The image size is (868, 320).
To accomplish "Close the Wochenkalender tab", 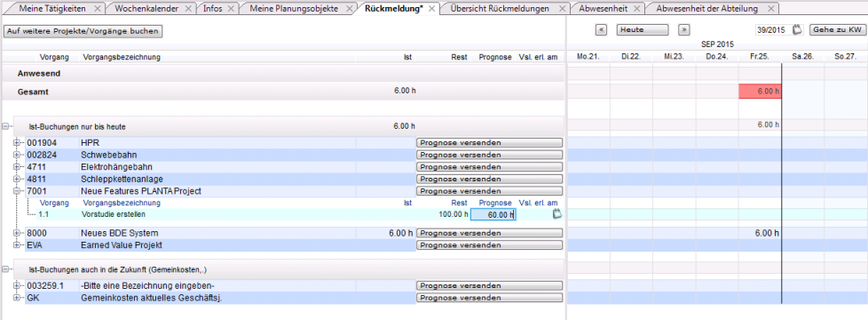I will [x=188, y=9].
